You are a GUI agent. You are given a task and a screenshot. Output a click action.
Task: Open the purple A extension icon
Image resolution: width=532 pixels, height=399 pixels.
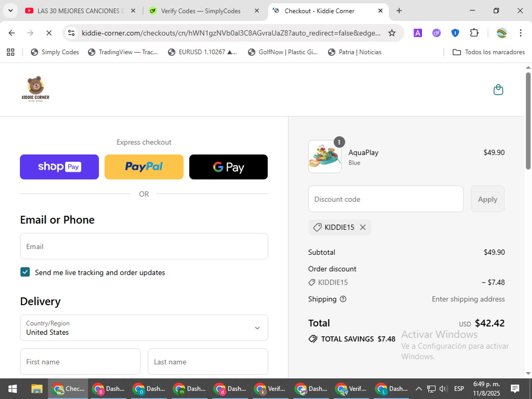[418, 33]
